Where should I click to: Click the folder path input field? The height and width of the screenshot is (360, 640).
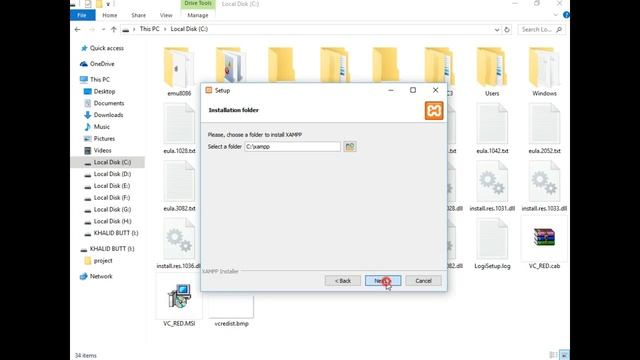coord(292,147)
